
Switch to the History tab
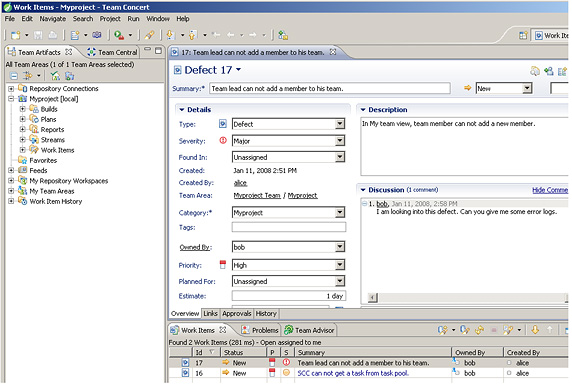266,313
